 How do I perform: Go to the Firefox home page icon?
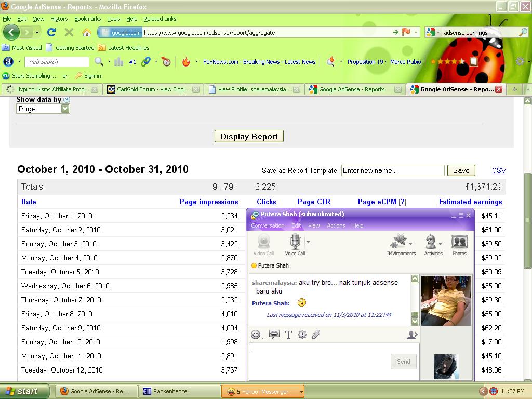[87, 32]
